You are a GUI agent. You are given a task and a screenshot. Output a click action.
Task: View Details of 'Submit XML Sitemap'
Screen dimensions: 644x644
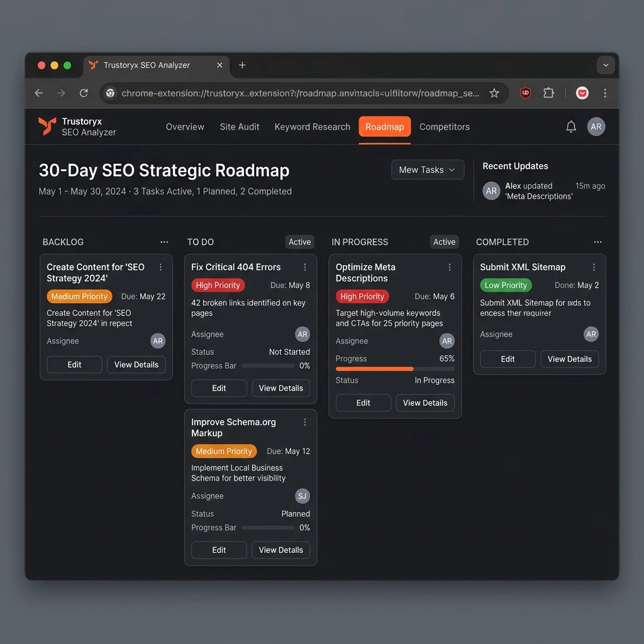pyautogui.click(x=570, y=359)
